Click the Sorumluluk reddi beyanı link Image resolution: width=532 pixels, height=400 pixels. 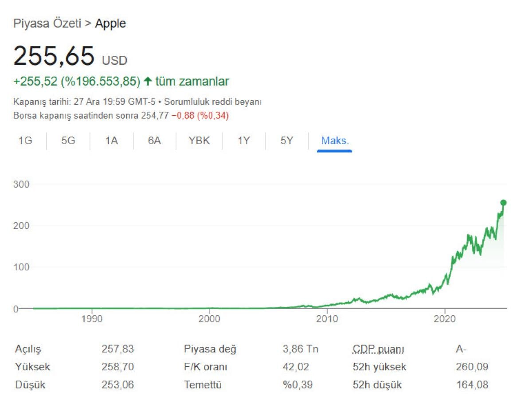tap(213, 102)
